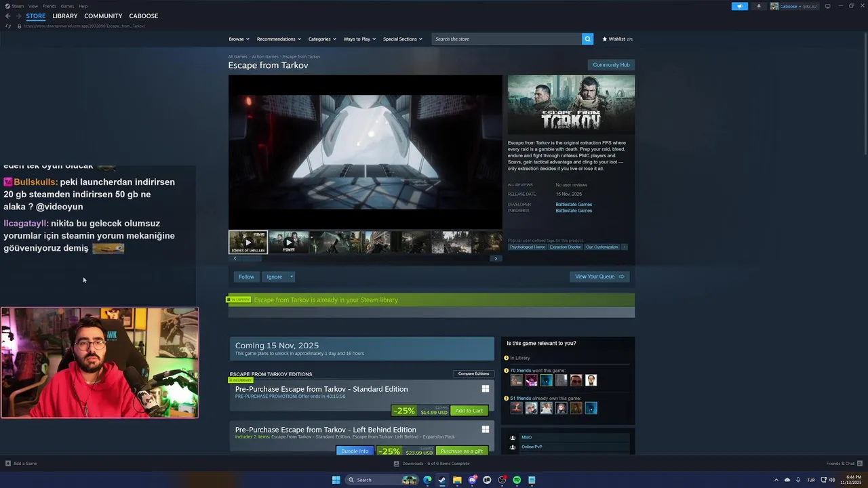Image resolution: width=868 pixels, height=488 pixels.
Task: Click the Add a Game plus icon
Action: point(8,464)
